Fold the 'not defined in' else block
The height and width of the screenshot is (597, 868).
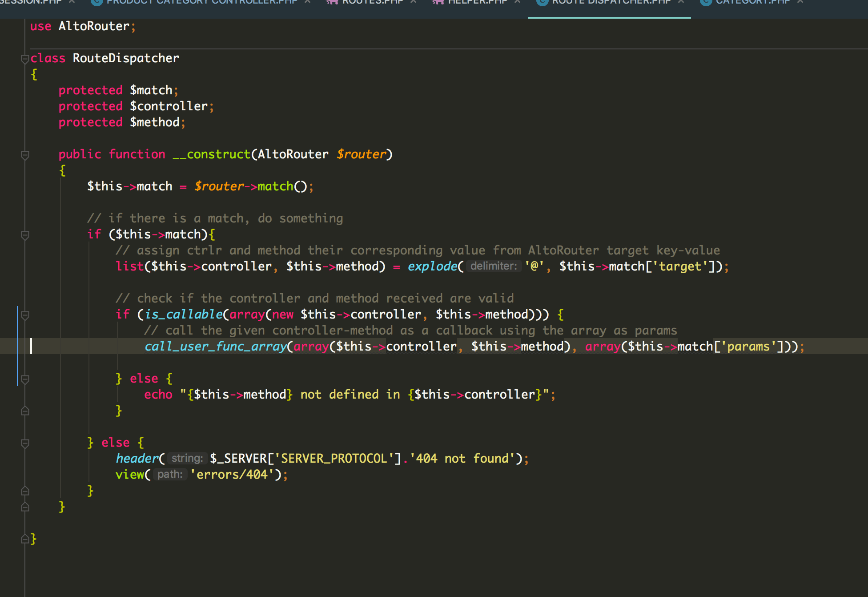tap(25, 379)
